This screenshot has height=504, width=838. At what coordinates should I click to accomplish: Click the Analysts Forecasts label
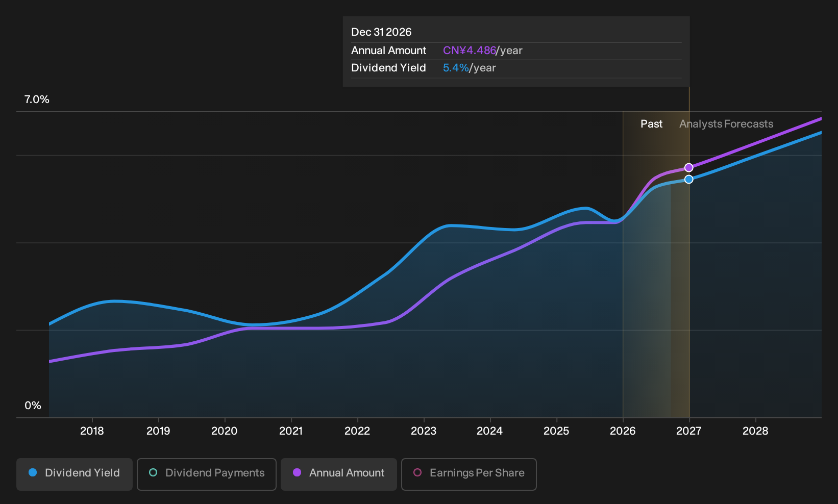coord(726,124)
